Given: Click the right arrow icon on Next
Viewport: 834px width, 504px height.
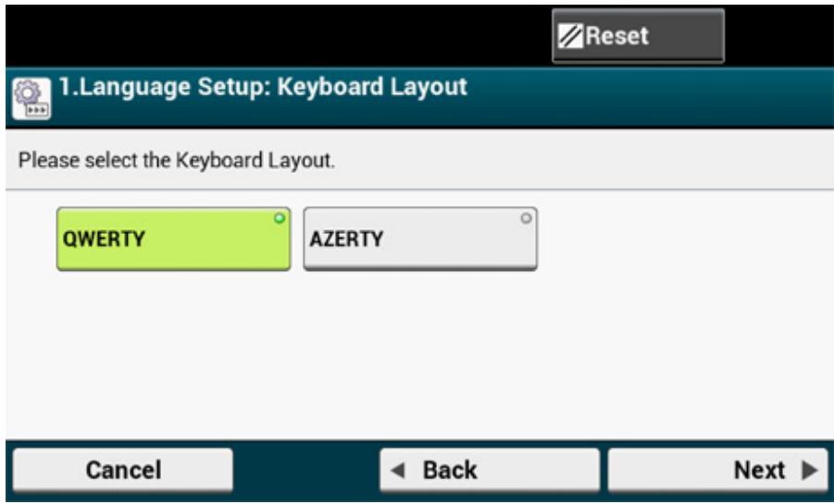Looking at the screenshot, I should 808,471.
